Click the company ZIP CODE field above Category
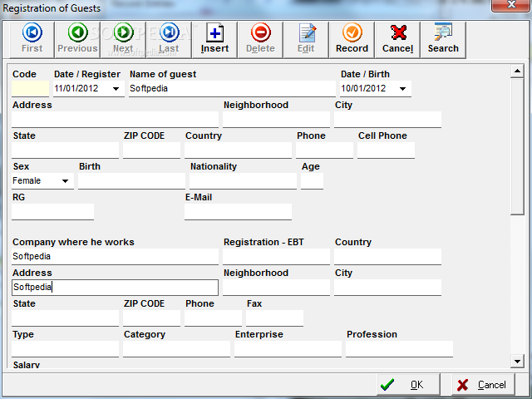Screen dimensions: 532x399 [x=151, y=318]
